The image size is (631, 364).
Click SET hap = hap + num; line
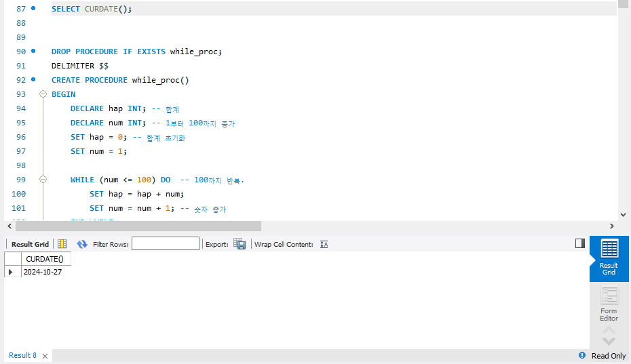click(x=137, y=194)
